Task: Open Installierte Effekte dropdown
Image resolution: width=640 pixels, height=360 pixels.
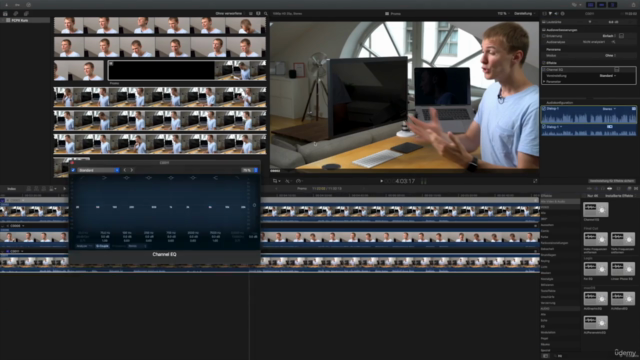Action: tap(620, 196)
